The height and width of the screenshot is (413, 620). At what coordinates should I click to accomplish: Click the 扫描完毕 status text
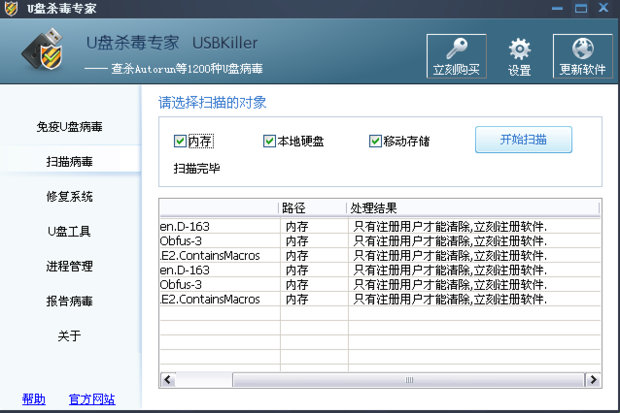[197, 169]
